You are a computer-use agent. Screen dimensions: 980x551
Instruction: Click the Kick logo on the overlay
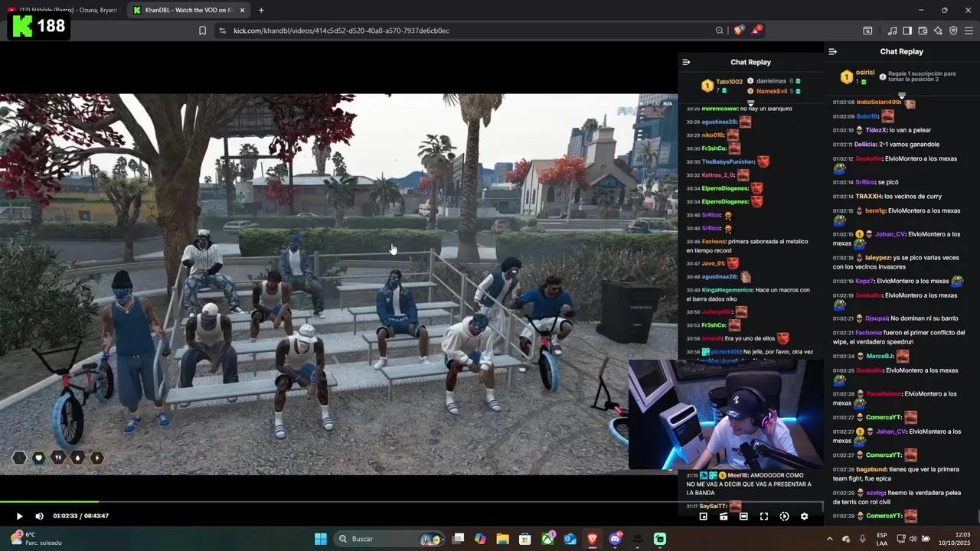click(x=23, y=26)
